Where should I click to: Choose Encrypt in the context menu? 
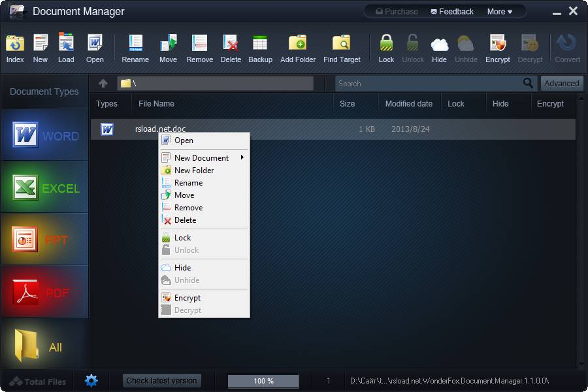tap(204, 297)
